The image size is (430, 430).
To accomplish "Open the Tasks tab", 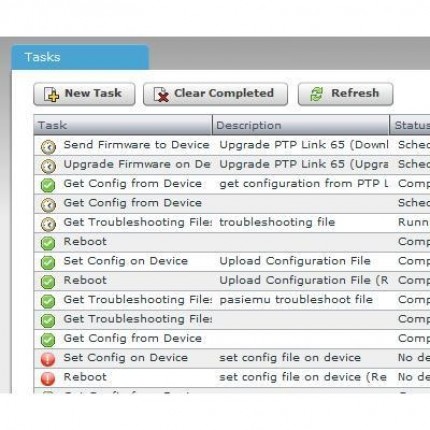I will (x=80, y=57).
